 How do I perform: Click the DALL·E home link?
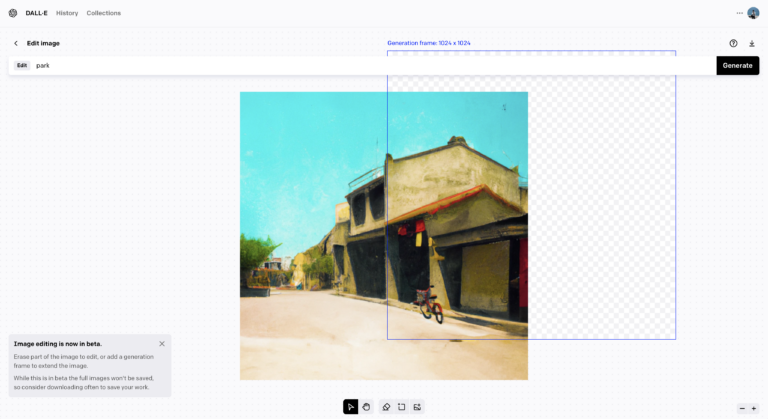coord(37,13)
